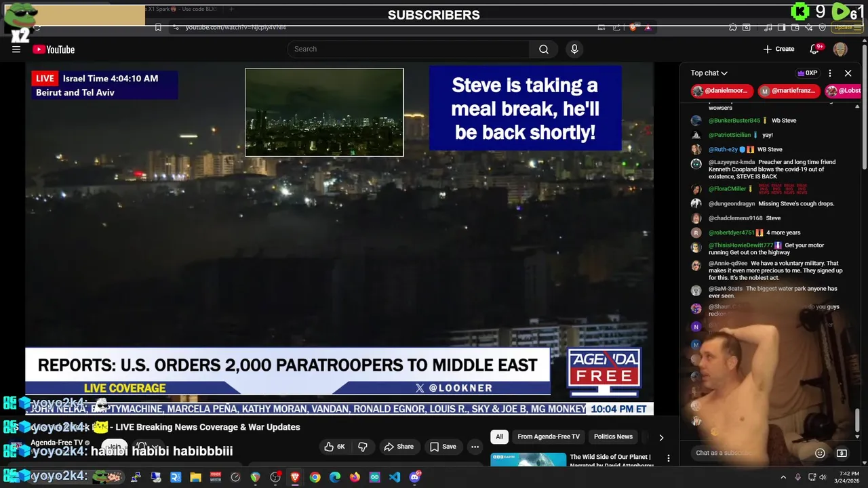The width and height of the screenshot is (868, 488).
Task: Open The Wild Side of Our Planet thumbnail
Action: (528, 460)
